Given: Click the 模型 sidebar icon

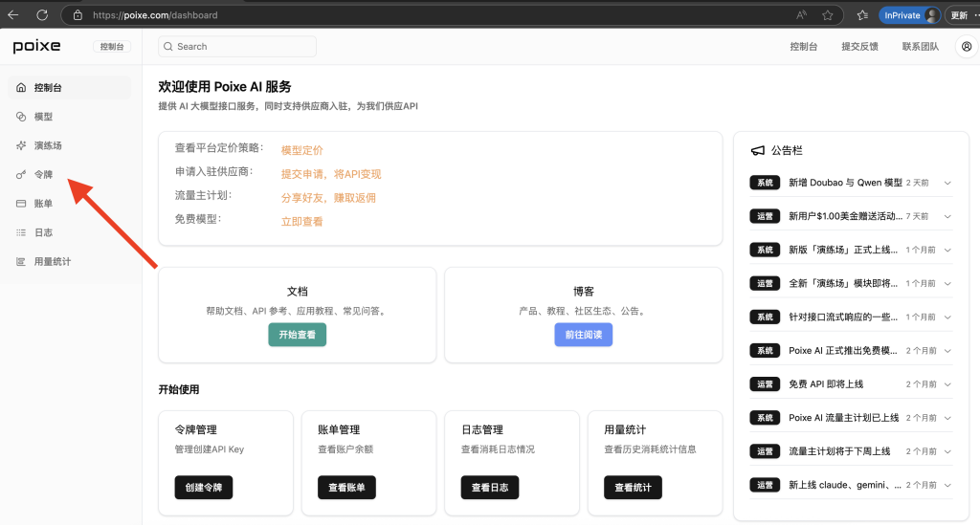Looking at the screenshot, I should [21, 117].
